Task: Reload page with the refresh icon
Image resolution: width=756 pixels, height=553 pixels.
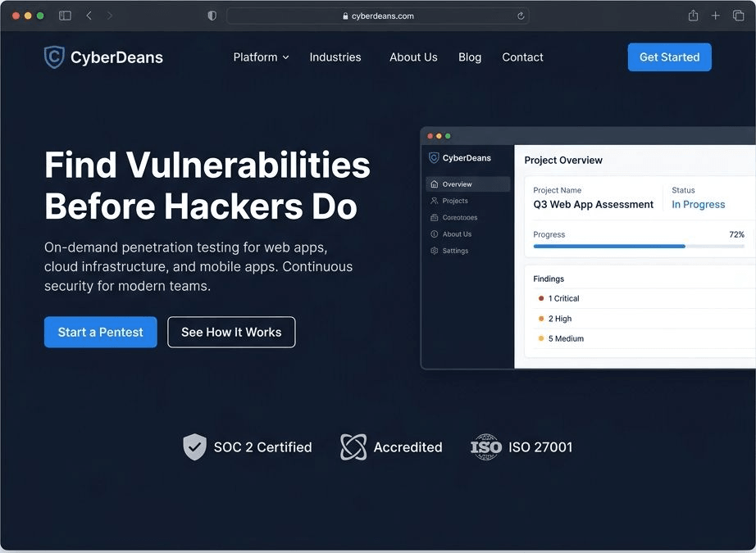Action: [x=521, y=16]
